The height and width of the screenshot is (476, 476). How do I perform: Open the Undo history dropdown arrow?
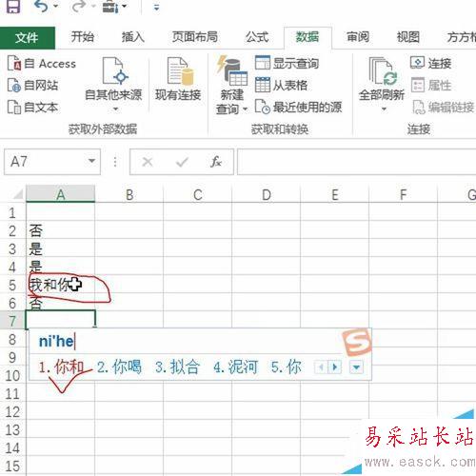pyautogui.click(x=55, y=7)
